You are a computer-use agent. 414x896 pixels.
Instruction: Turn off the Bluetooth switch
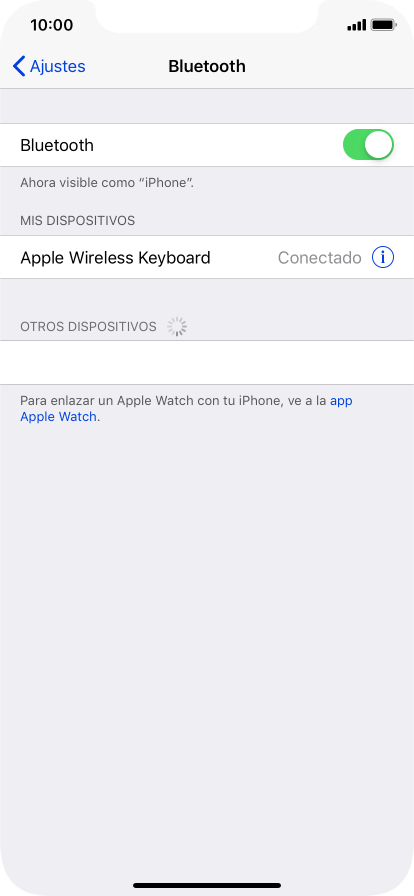[x=368, y=145]
